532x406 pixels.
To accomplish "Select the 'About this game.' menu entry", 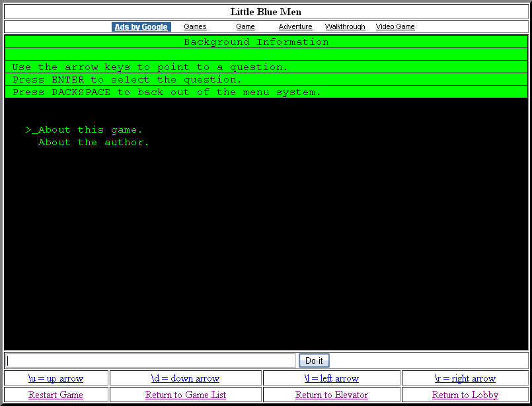I will [91, 130].
